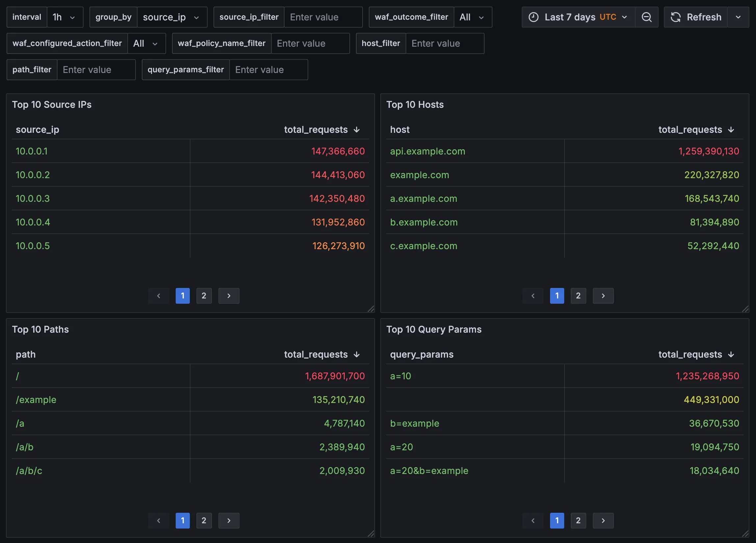Screen dimensions: 756x543
Task: Click the /a/b/c path link
Action: tap(29, 471)
